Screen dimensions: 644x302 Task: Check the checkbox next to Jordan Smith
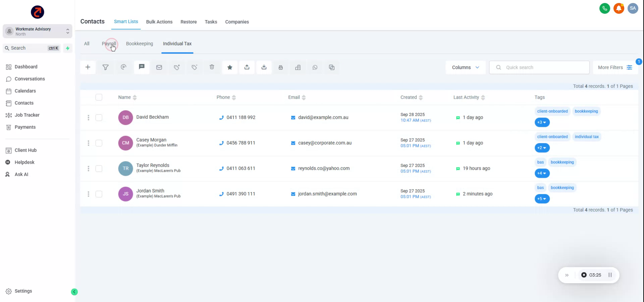[99, 194]
